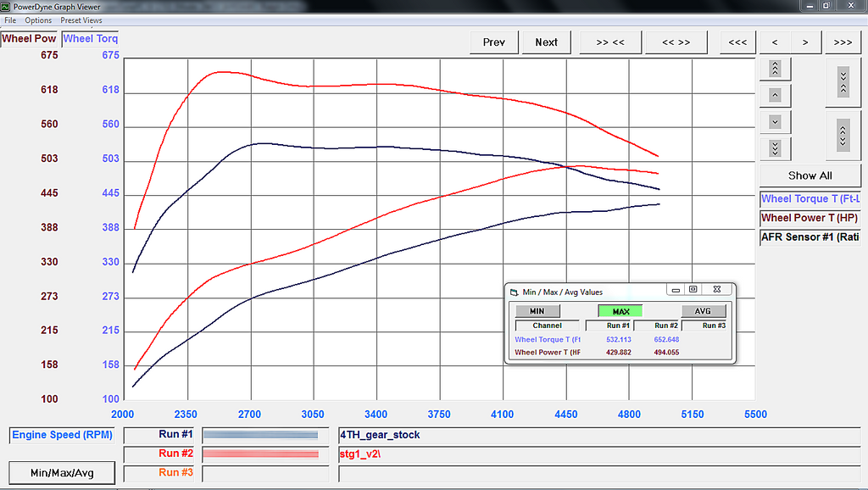The width and height of the screenshot is (868, 490).
Task: Click the triple down-chevron scroll button
Action: tap(775, 148)
